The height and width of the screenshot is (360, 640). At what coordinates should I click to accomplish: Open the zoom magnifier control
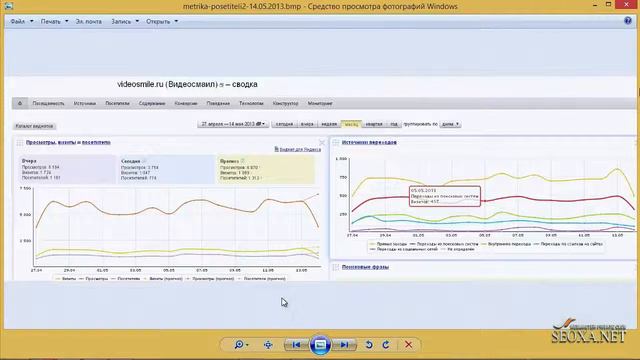[x=241, y=345]
